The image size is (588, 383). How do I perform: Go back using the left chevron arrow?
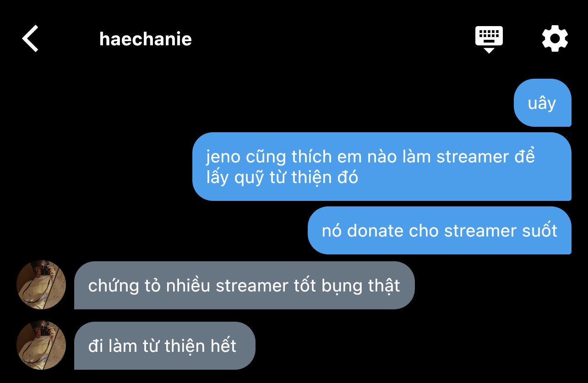[x=30, y=38]
